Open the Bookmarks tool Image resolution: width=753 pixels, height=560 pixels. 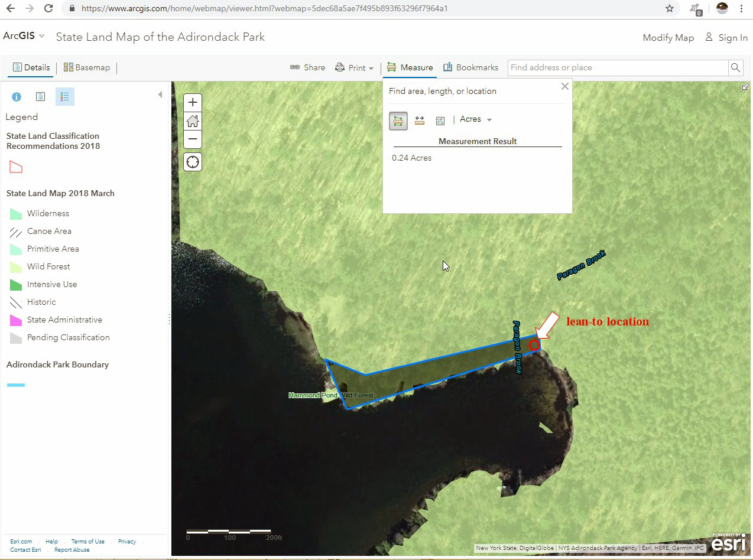(x=470, y=67)
